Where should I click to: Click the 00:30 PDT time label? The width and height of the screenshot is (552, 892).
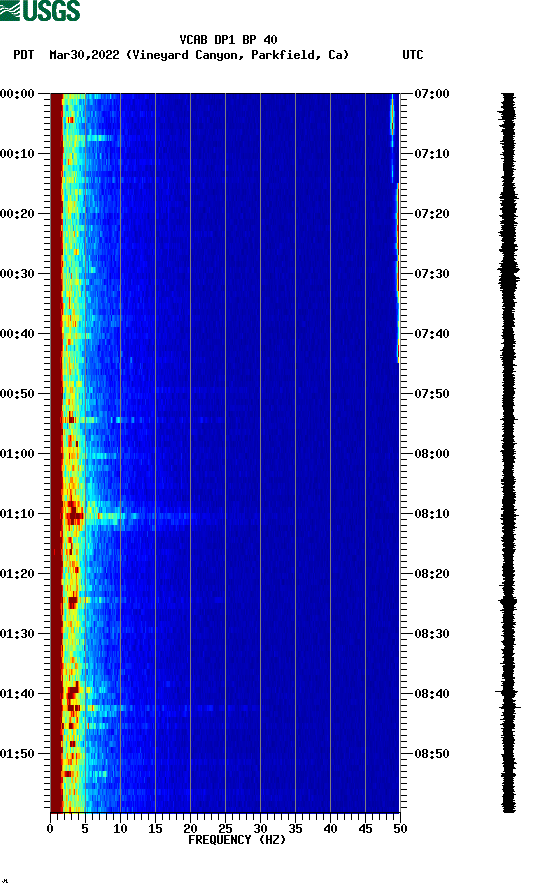coord(18,274)
